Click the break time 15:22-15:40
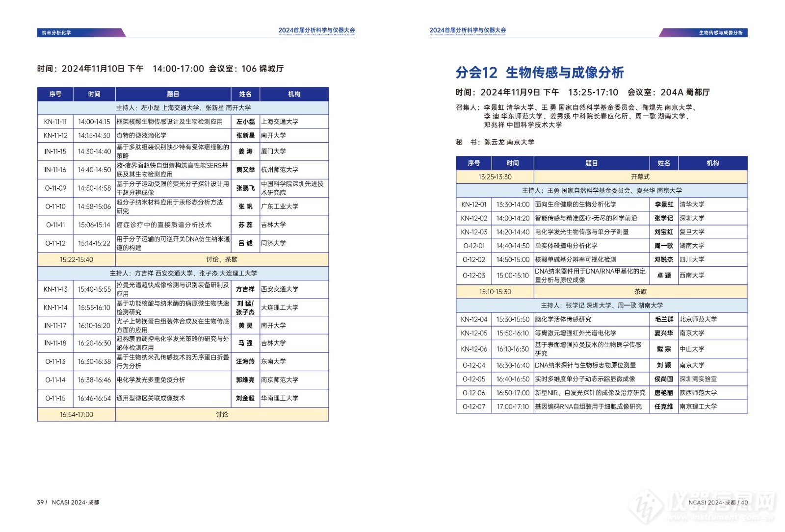This screenshot has width=785, height=532. [77, 260]
